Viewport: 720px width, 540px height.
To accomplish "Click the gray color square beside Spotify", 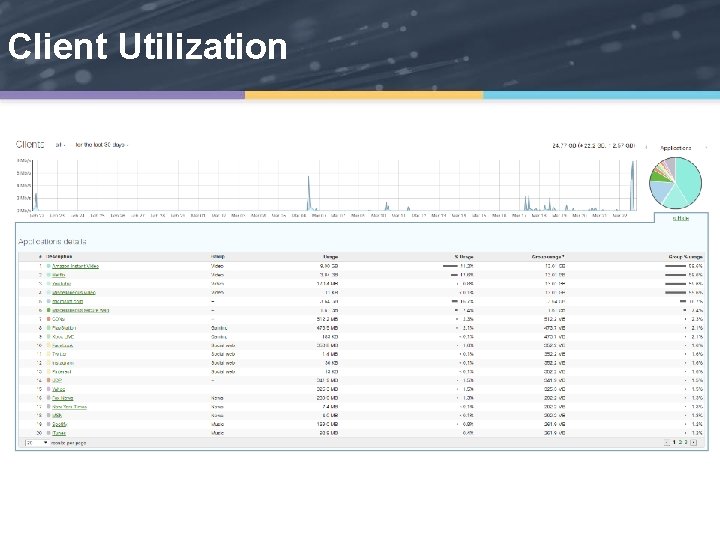I will (49, 424).
